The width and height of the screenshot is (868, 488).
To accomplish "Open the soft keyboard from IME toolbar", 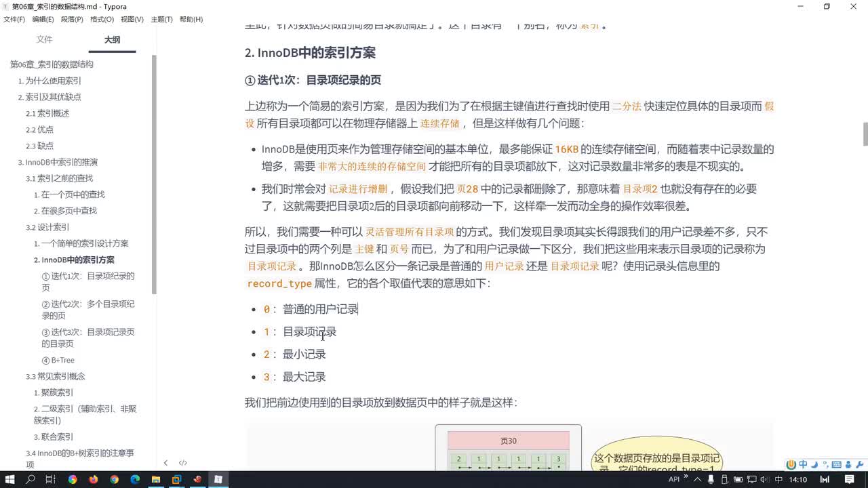I will pos(836,464).
